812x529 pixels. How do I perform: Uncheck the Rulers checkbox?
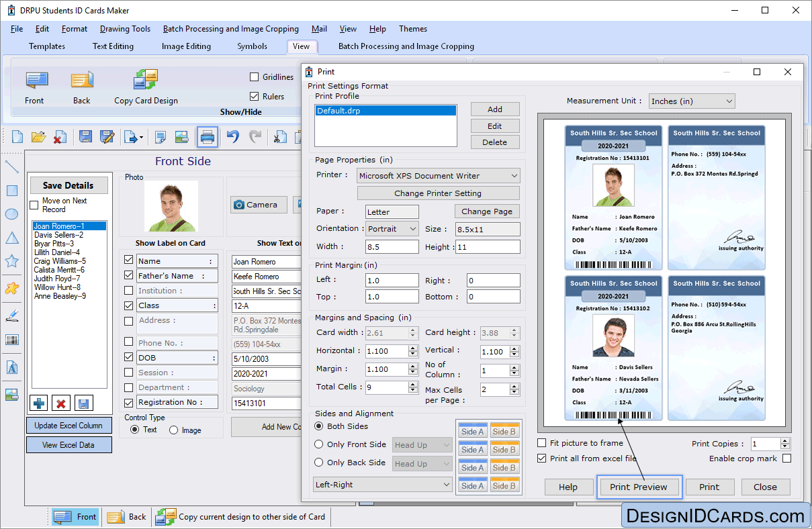(x=255, y=96)
